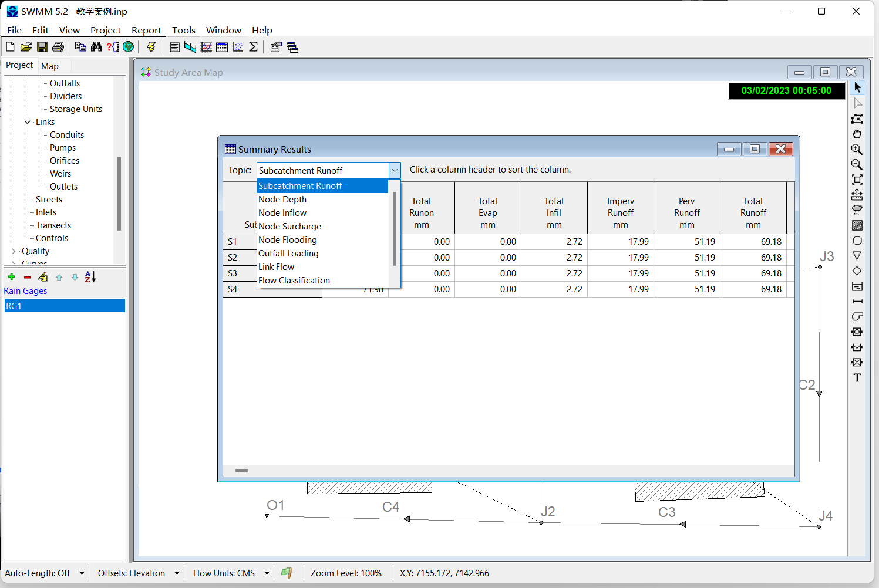Open map display options icon

(276, 47)
